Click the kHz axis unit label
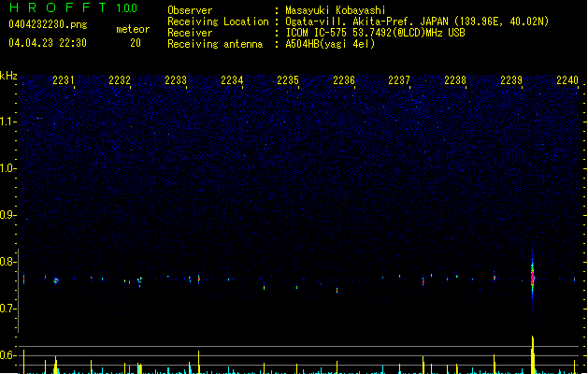The image size is (588, 374). tap(8, 76)
